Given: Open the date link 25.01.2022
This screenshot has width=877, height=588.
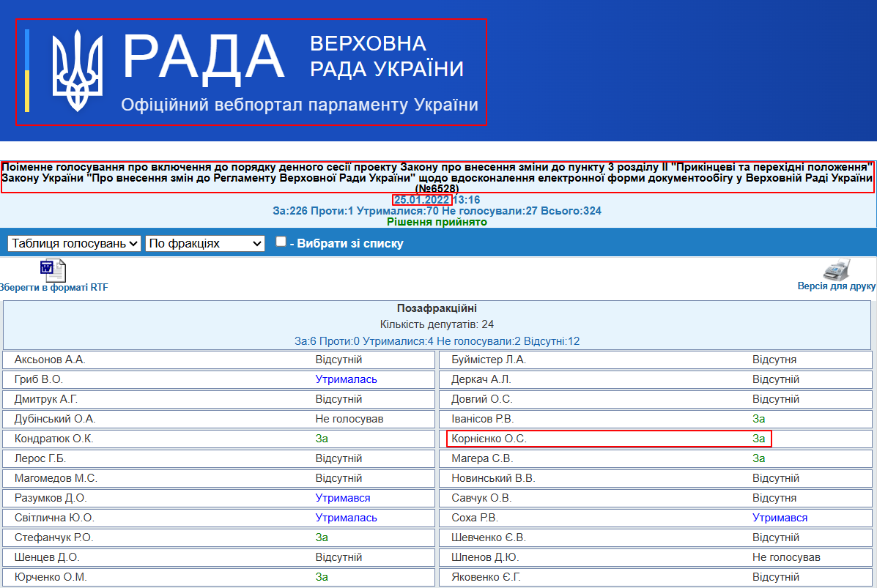Looking at the screenshot, I should point(422,200).
